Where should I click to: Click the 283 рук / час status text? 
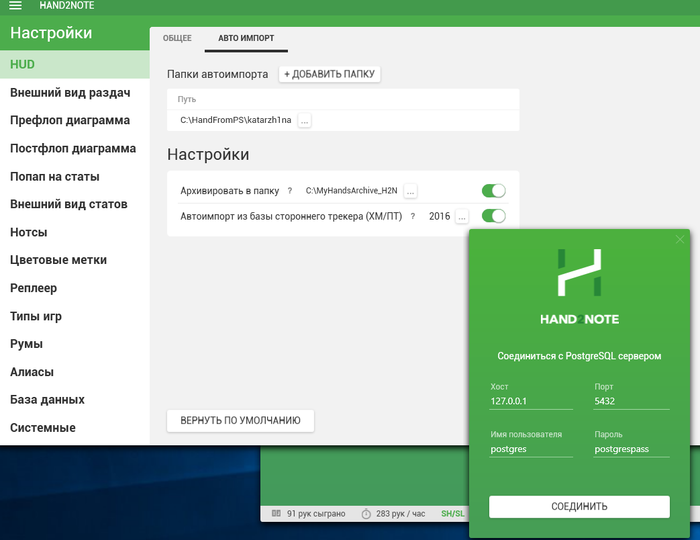click(400, 514)
